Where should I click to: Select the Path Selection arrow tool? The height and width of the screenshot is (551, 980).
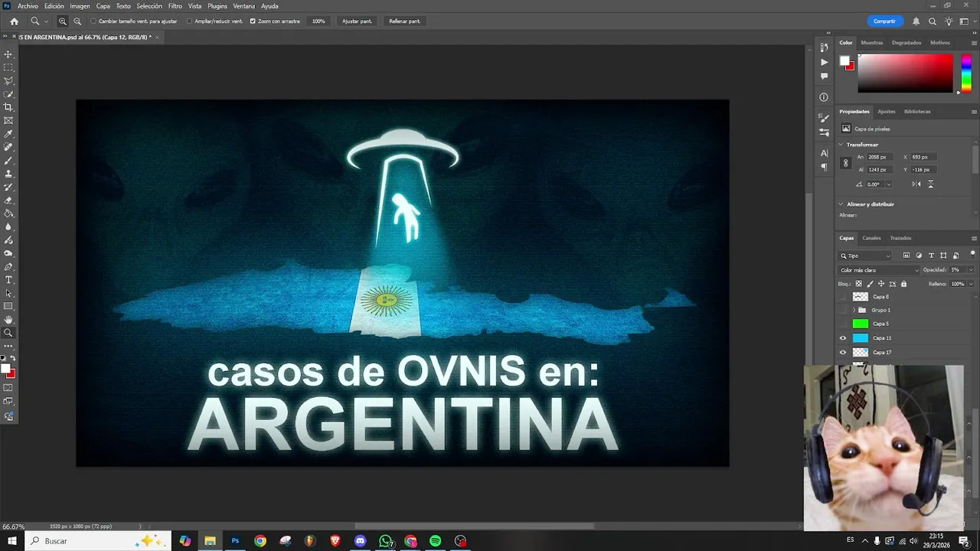[8, 293]
